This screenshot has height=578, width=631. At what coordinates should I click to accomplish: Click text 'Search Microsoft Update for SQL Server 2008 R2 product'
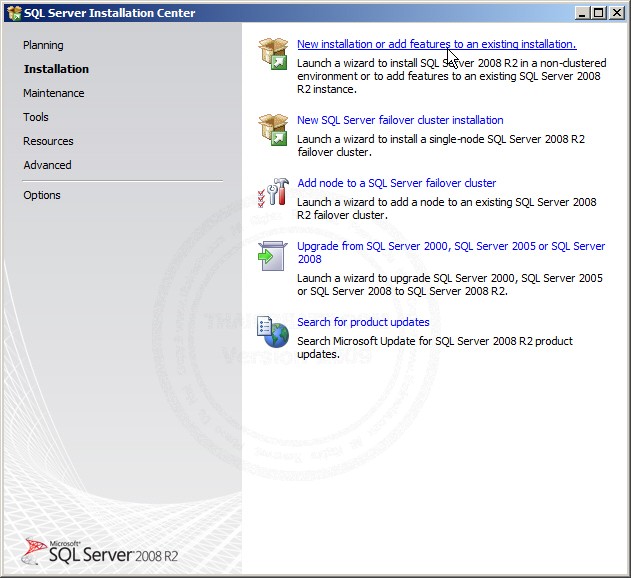pyautogui.click(x=435, y=341)
